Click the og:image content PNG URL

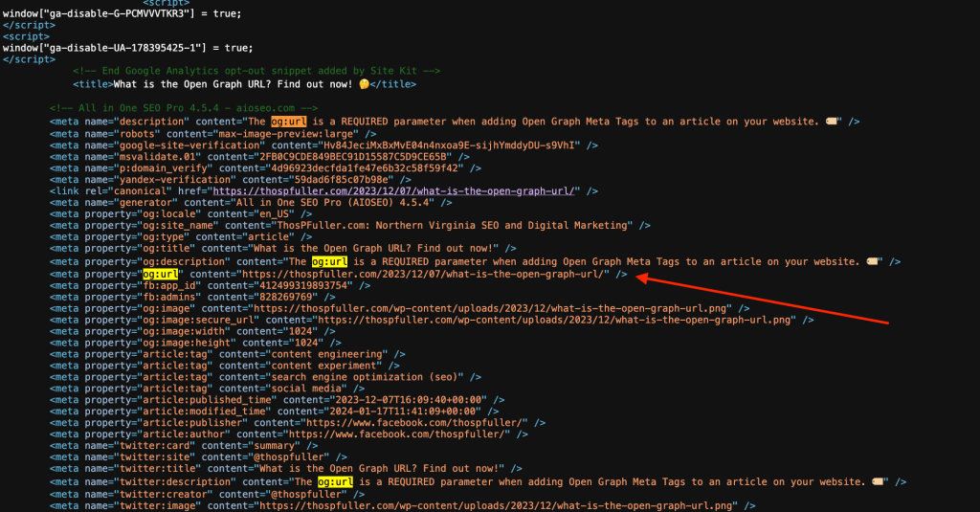pos(492,309)
